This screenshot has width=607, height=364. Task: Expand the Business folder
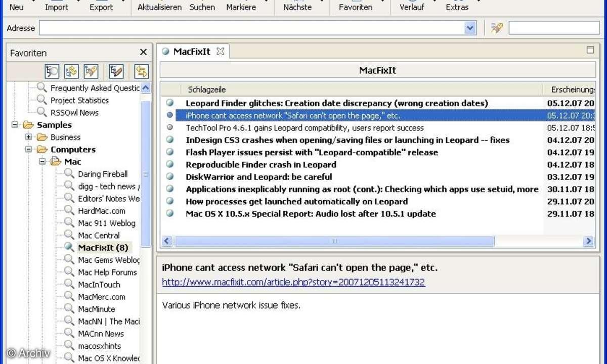(x=28, y=137)
